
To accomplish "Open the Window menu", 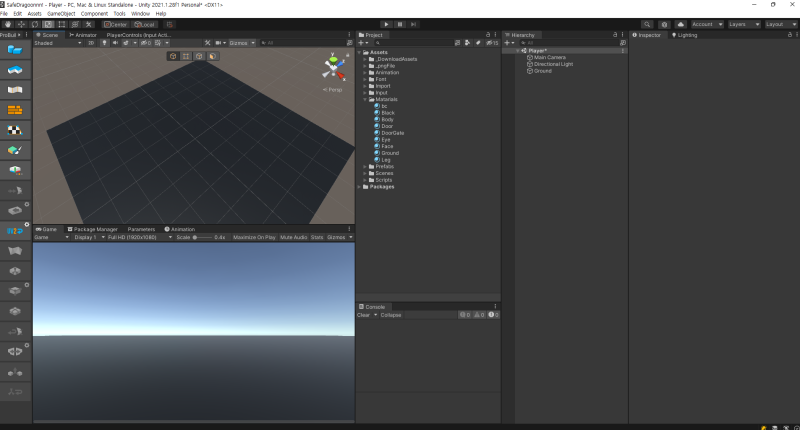I will click(x=140, y=14).
